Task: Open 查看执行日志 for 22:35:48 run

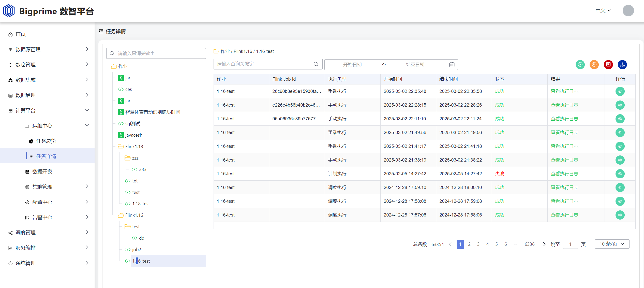Action: [564, 91]
